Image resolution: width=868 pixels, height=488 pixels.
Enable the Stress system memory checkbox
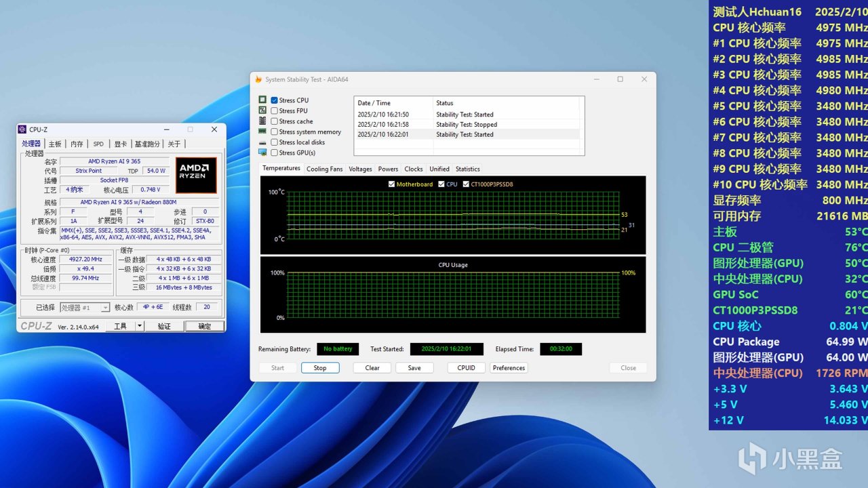pos(274,131)
